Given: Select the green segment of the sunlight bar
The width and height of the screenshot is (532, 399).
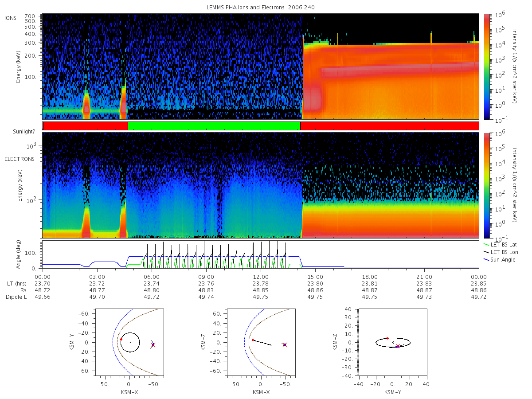Looking at the screenshot, I should coord(214,126).
